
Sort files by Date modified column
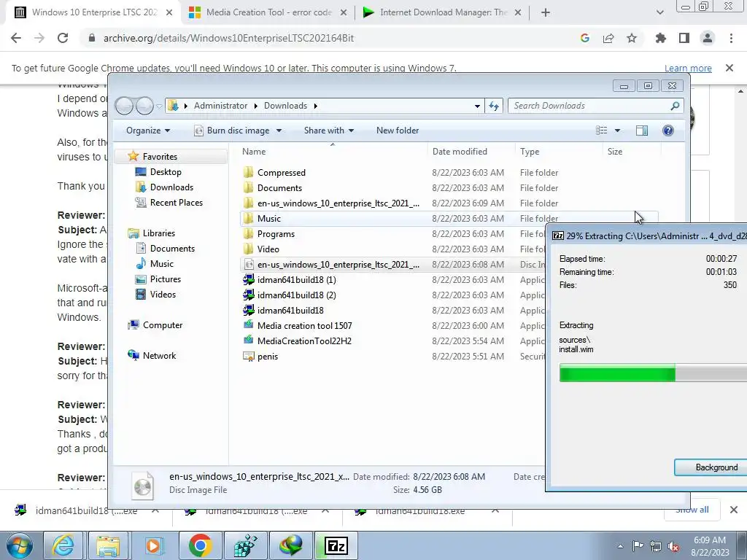click(460, 152)
